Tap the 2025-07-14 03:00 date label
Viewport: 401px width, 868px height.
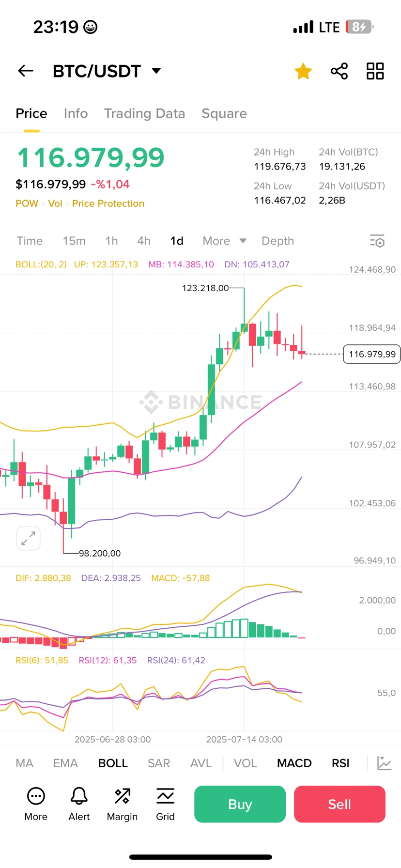coord(244,740)
